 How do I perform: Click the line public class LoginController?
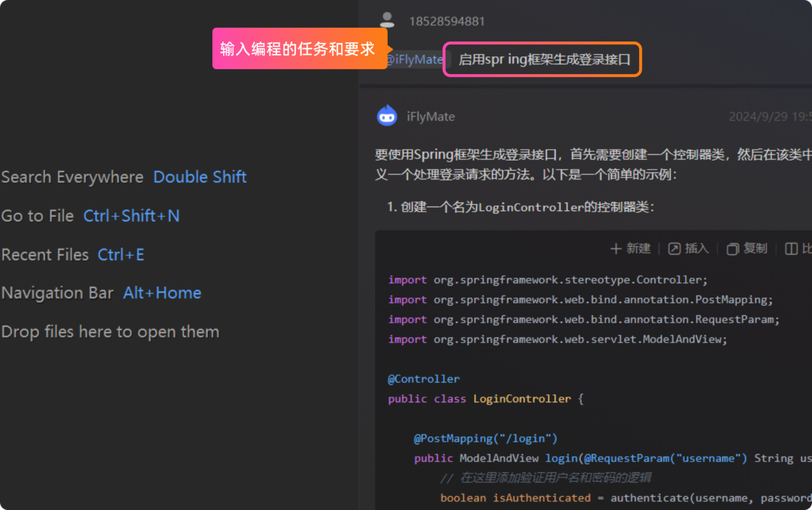pyautogui.click(x=486, y=399)
